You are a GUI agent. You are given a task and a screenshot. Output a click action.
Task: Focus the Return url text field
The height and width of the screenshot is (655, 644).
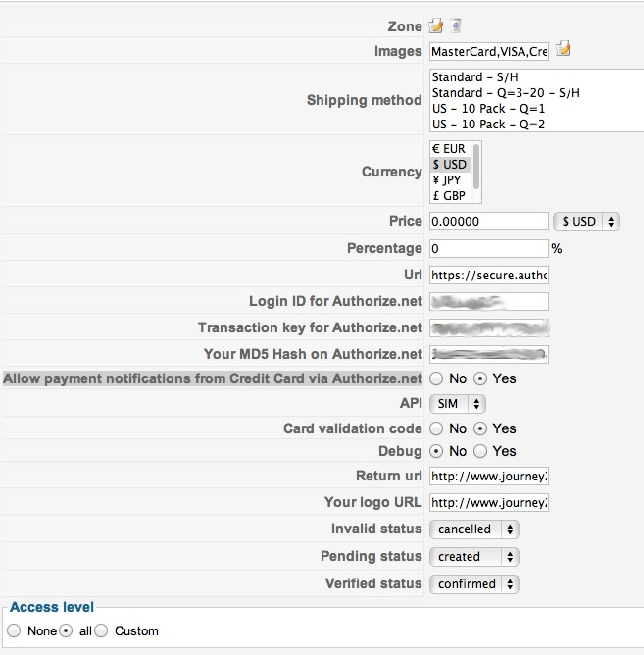click(488, 476)
